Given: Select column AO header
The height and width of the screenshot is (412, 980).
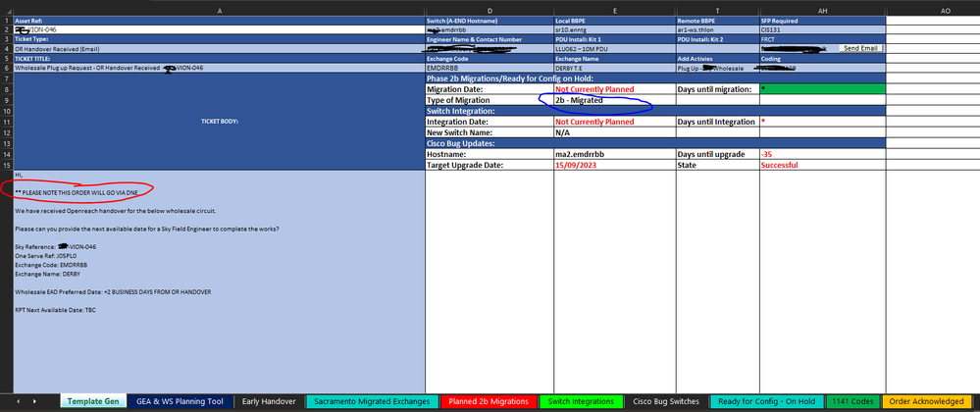Looking at the screenshot, I should pos(945,11).
